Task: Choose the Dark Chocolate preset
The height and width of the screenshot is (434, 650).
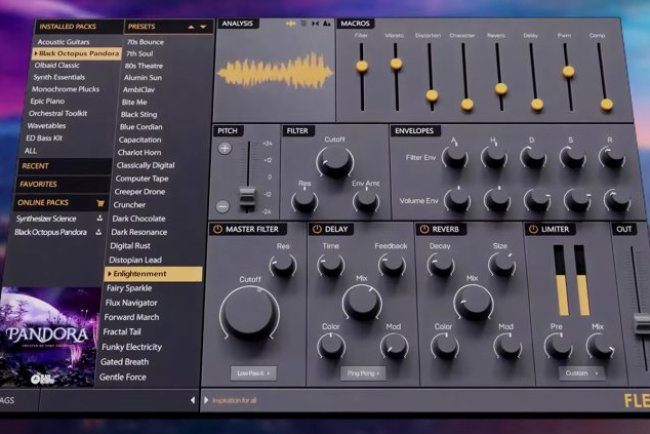Action: click(x=139, y=218)
